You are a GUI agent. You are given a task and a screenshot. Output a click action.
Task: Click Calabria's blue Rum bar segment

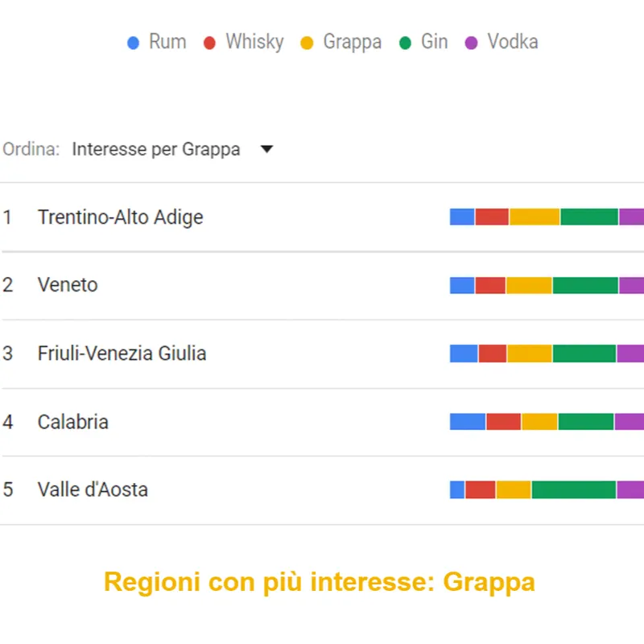[x=468, y=422]
